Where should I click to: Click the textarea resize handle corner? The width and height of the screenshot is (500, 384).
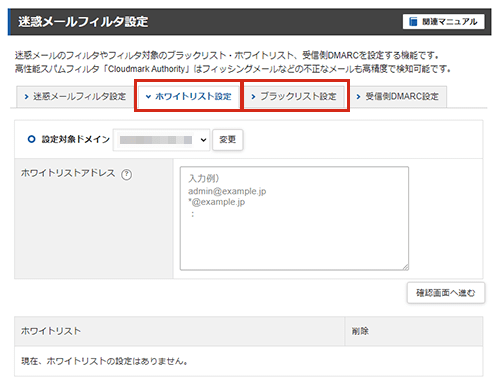point(405,267)
